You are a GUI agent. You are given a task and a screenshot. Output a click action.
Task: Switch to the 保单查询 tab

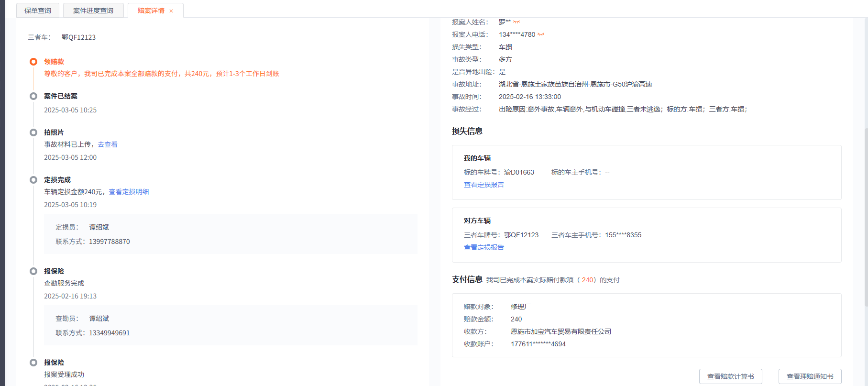(x=38, y=11)
